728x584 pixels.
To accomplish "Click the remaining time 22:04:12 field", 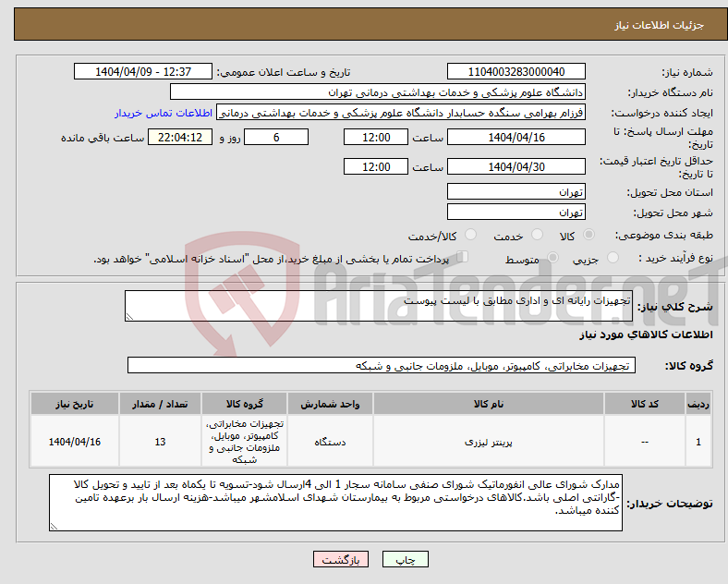I will coord(180,138).
